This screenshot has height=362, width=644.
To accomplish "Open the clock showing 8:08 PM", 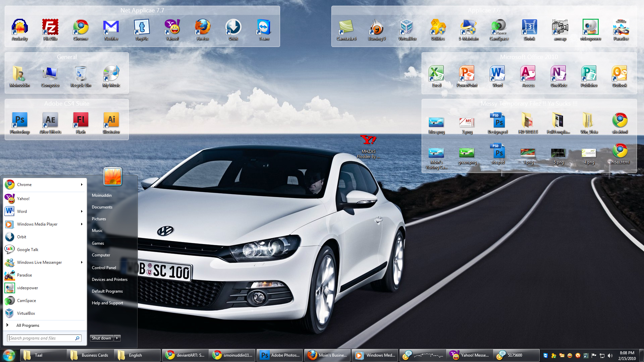I will [627, 355].
